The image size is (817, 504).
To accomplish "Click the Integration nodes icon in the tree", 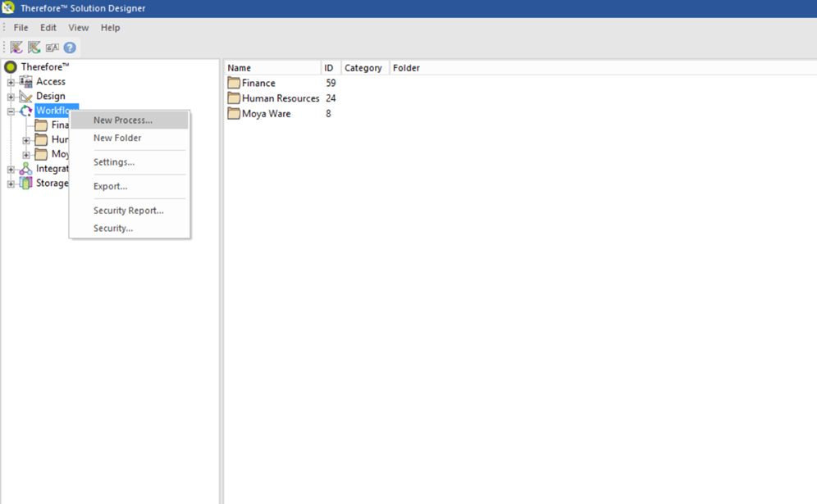I will [25, 168].
